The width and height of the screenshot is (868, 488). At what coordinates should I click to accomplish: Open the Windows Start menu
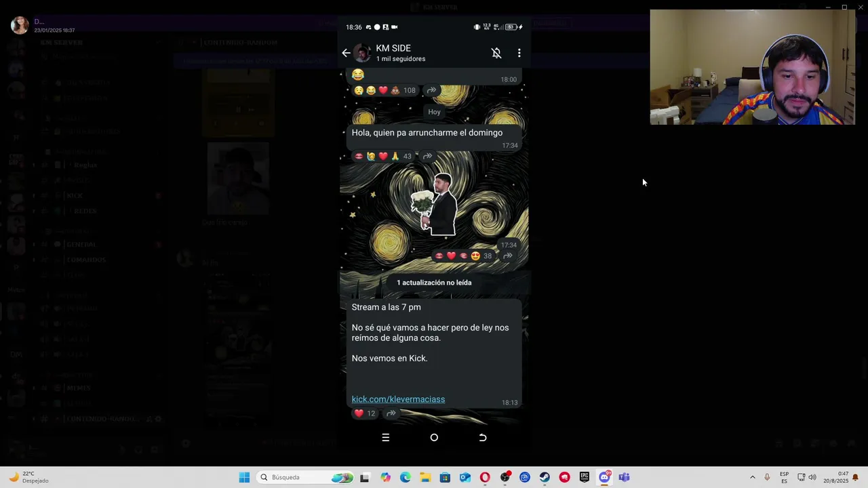point(244,477)
